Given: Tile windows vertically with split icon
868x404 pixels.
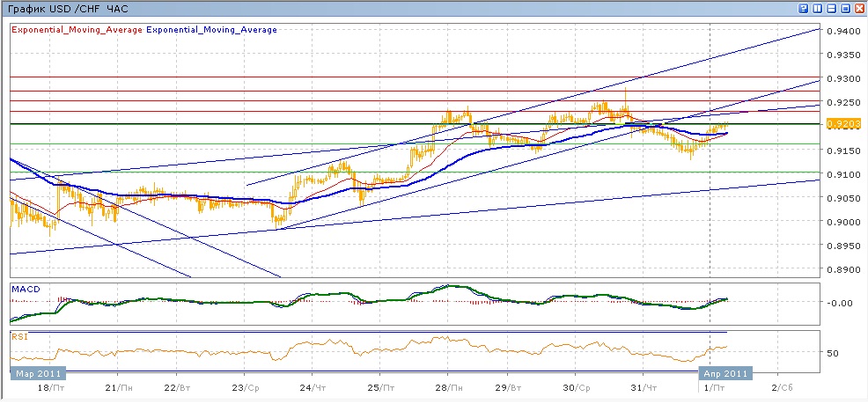Looking at the screenshot, I should coord(818,8).
